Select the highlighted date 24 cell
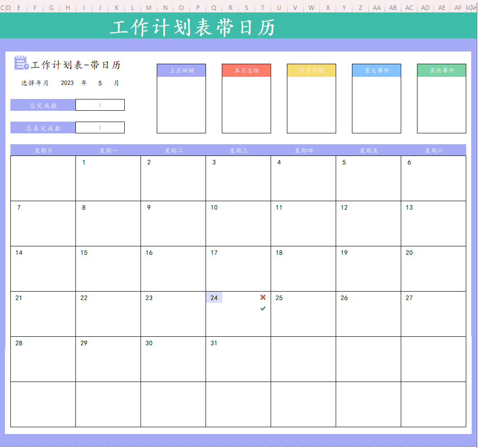 click(x=214, y=297)
